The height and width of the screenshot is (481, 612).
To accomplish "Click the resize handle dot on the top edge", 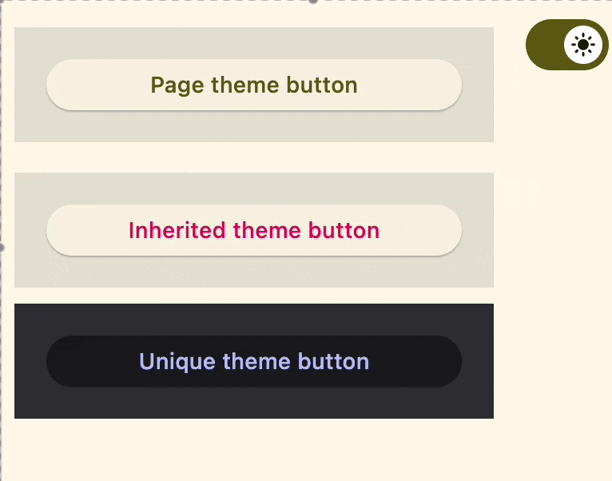I will pyautogui.click(x=313, y=1).
